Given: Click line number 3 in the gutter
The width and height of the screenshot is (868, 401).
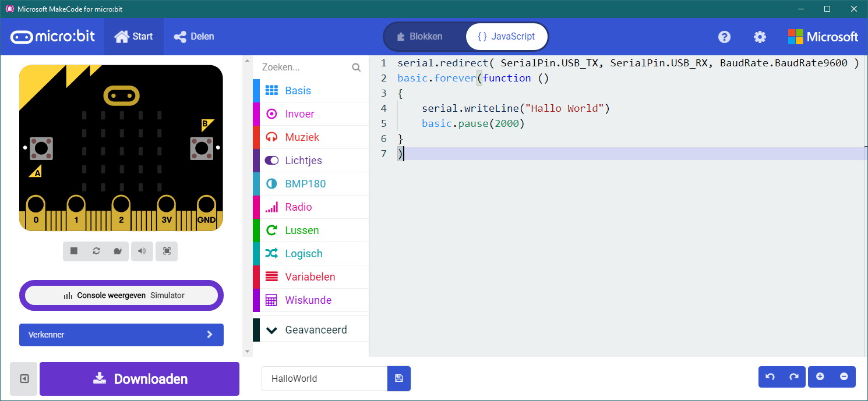Looking at the screenshot, I should 383,93.
